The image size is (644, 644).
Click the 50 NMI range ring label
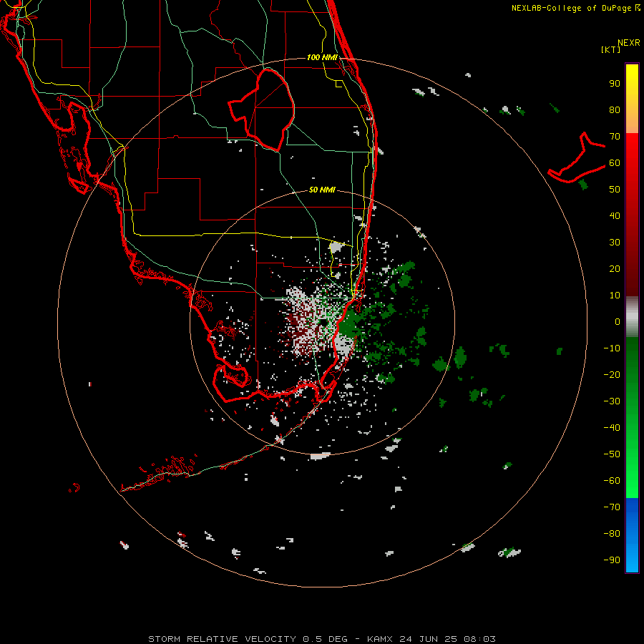point(322,190)
